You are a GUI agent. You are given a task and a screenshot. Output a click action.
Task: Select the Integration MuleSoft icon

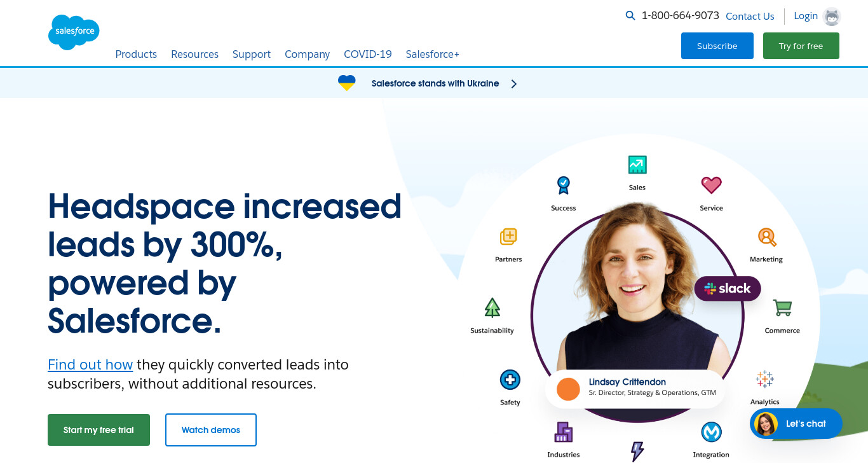click(x=711, y=432)
